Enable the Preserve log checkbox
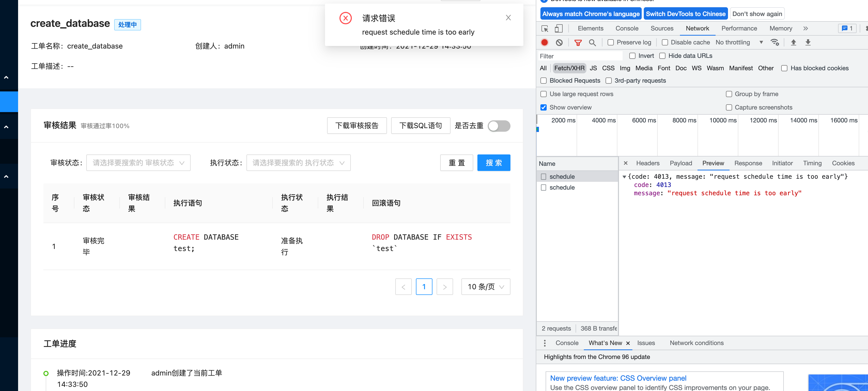The height and width of the screenshot is (391, 868). pos(610,42)
